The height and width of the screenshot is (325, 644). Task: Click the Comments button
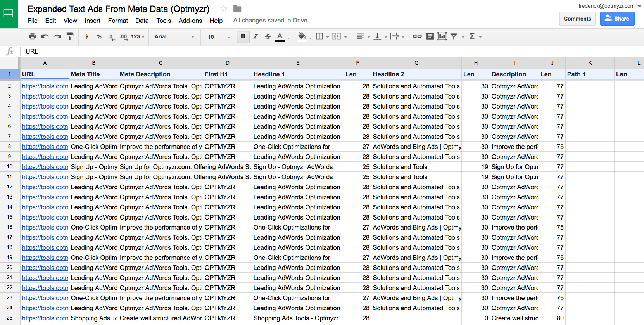(x=577, y=19)
